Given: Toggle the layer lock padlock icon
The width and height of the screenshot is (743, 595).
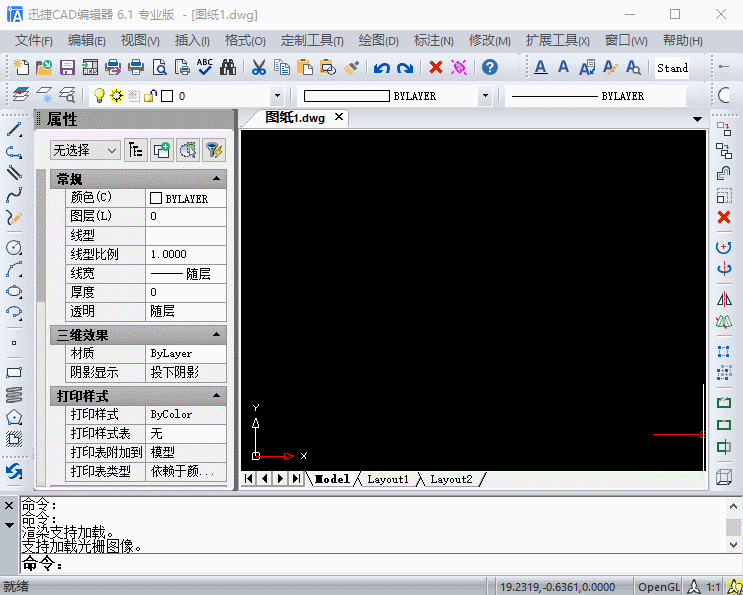Looking at the screenshot, I should [150, 96].
